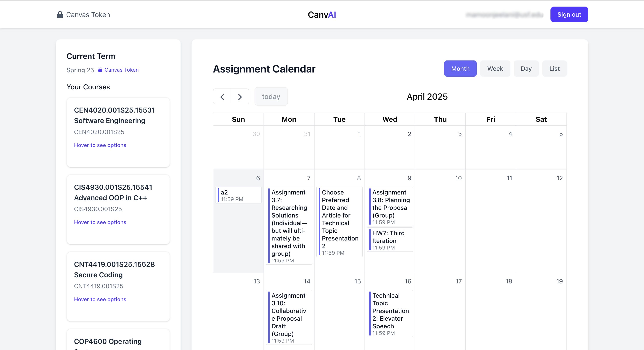Click the CanvAI logo in header
644x350 pixels.
click(x=322, y=14)
